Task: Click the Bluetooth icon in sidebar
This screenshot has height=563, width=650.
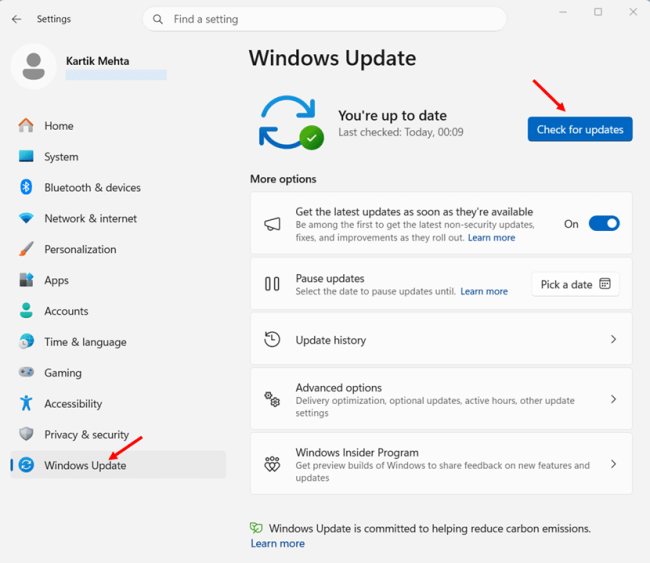Action: (x=26, y=187)
